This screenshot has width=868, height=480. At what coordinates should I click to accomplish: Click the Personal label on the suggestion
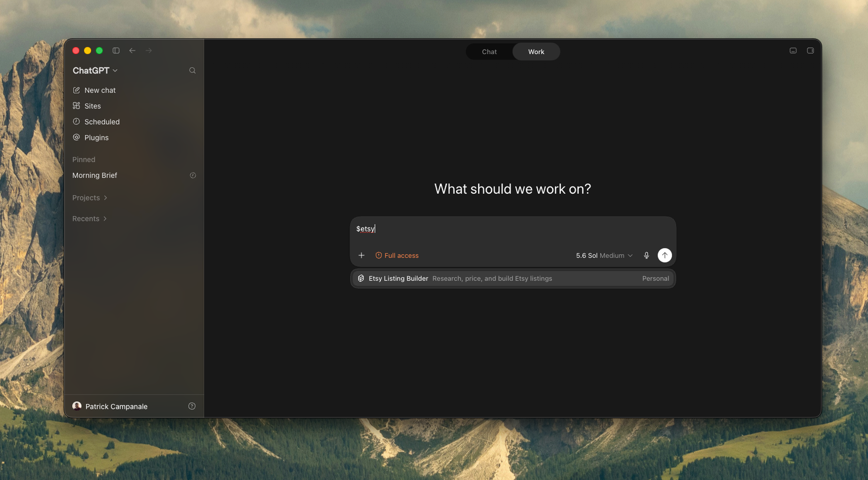click(655, 278)
